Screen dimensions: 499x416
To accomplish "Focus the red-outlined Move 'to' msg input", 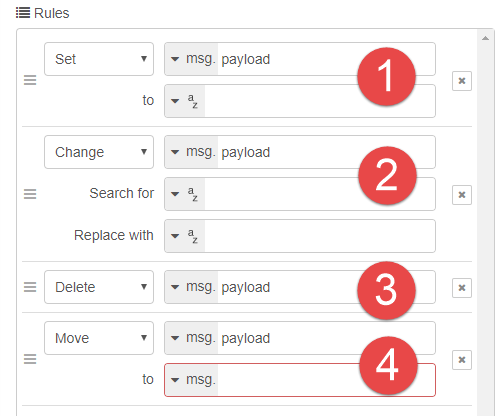I will point(326,380).
